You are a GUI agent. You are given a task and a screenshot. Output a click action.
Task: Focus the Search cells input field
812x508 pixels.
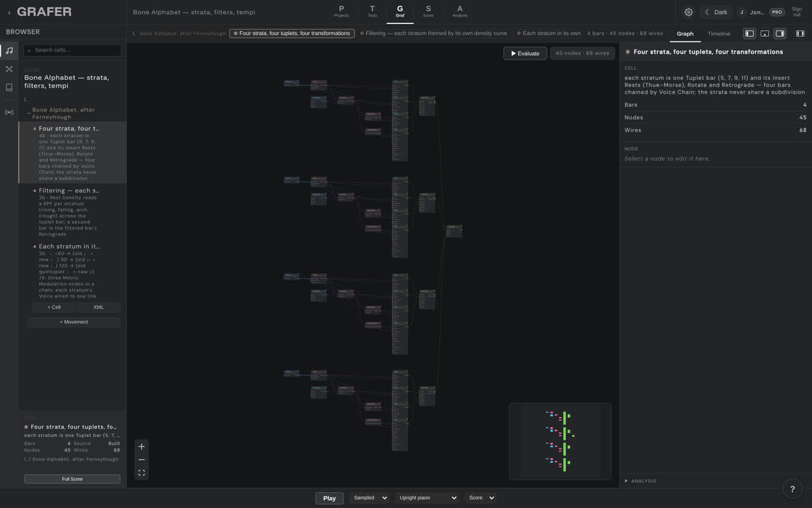72,50
